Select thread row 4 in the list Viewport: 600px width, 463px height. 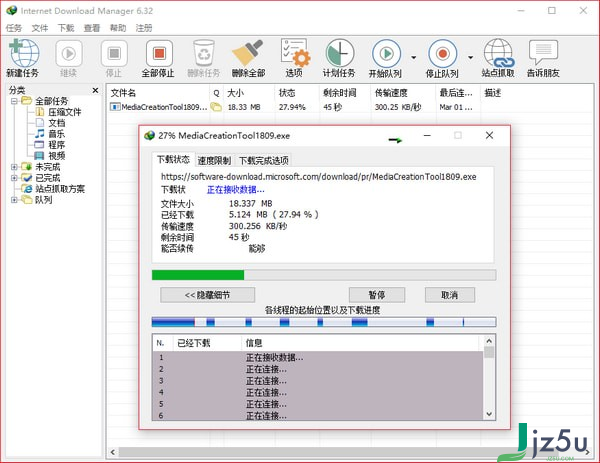click(318, 393)
